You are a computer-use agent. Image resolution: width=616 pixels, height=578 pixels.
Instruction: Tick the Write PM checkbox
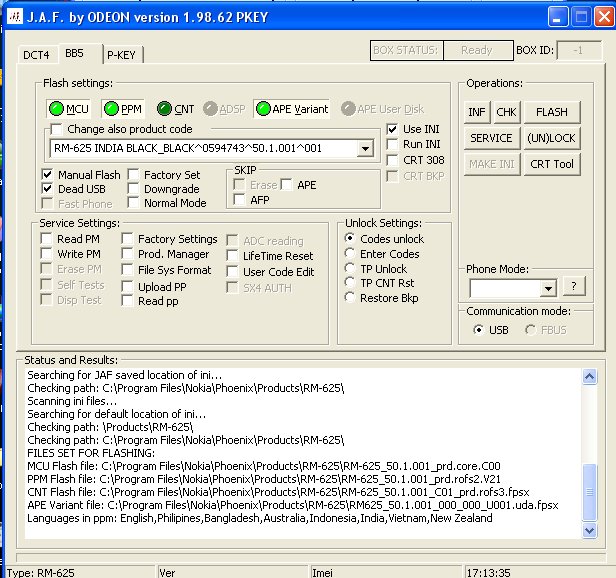tap(46, 253)
